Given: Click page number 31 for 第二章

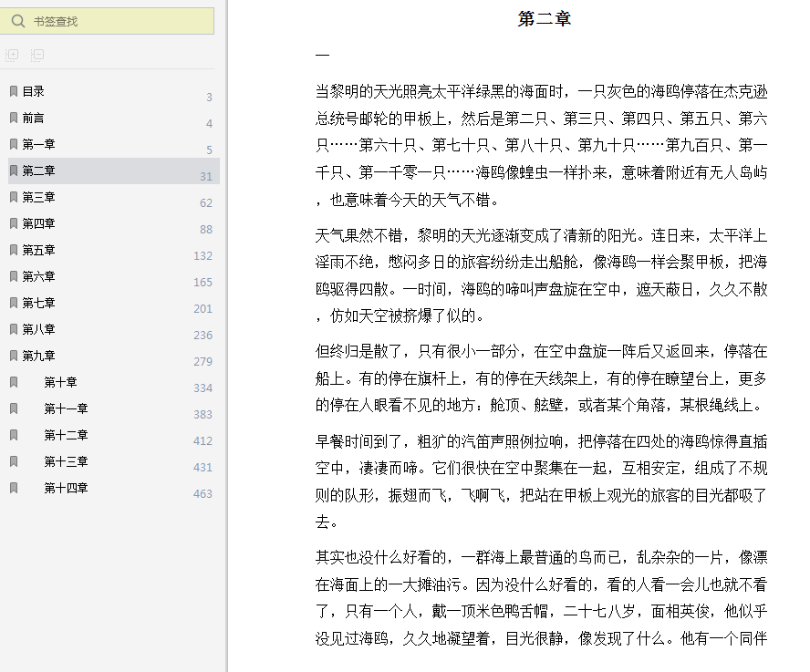Looking at the screenshot, I should click(x=206, y=177).
